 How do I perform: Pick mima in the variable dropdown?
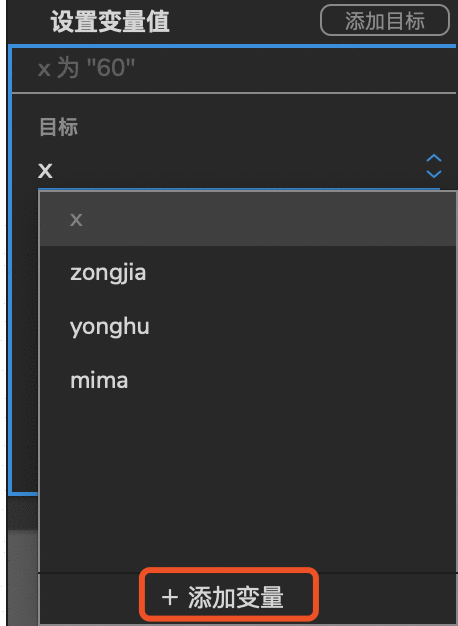248,380
